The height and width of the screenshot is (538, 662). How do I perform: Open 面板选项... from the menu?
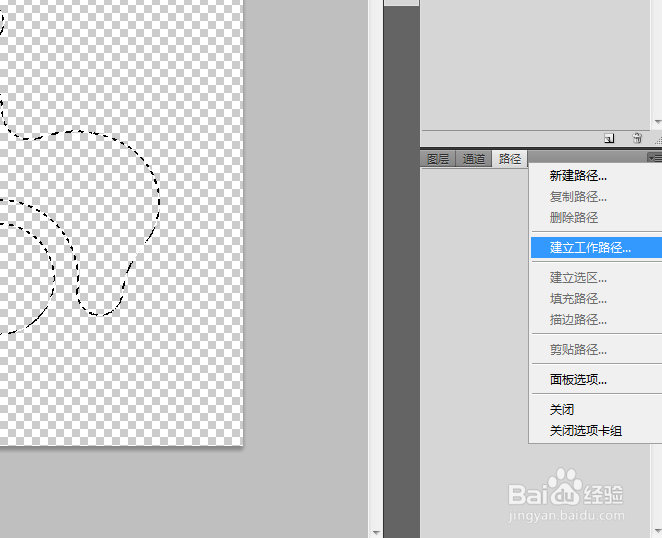coord(596,379)
